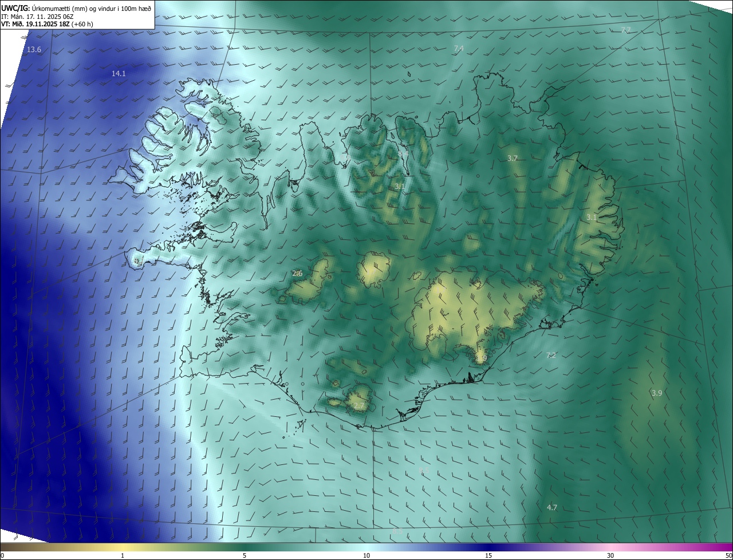Click the '1' tick on the colour scale

(123, 556)
